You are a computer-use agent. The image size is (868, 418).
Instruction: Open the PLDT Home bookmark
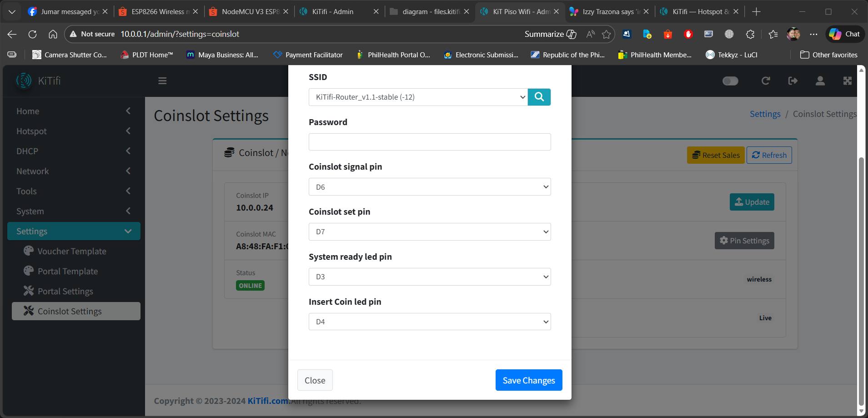pyautogui.click(x=146, y=55)
